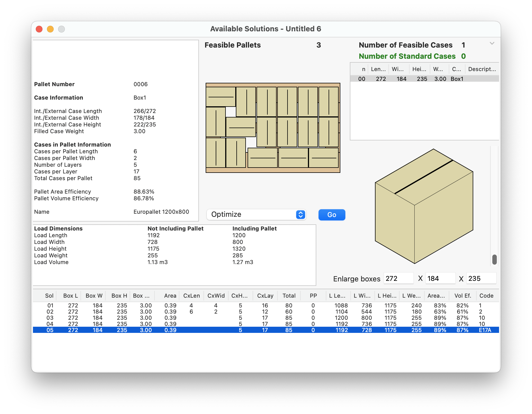
Task: Click the scrollbar thumb beside 3D box
Action: (494, 259)
